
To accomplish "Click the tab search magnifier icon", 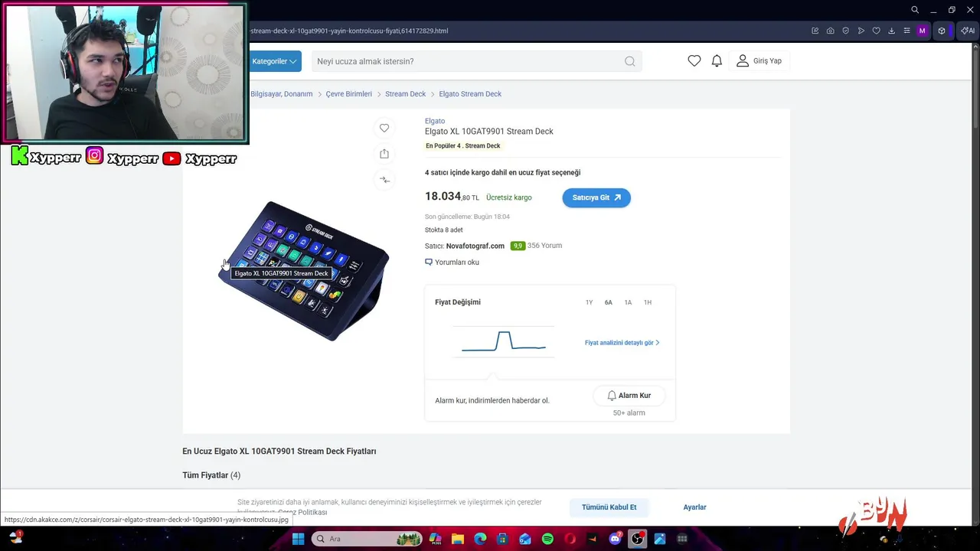I will coord(915,10).
